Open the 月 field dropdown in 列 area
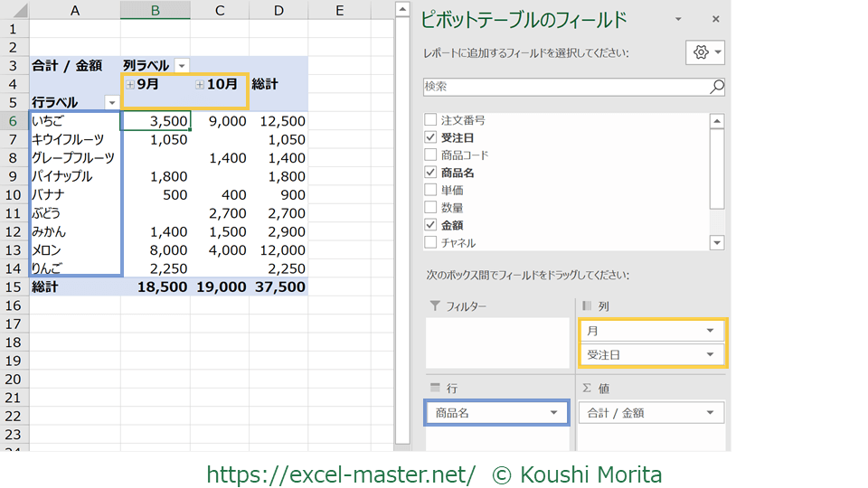This screenshot has height=488, width=868. [710, 332]
